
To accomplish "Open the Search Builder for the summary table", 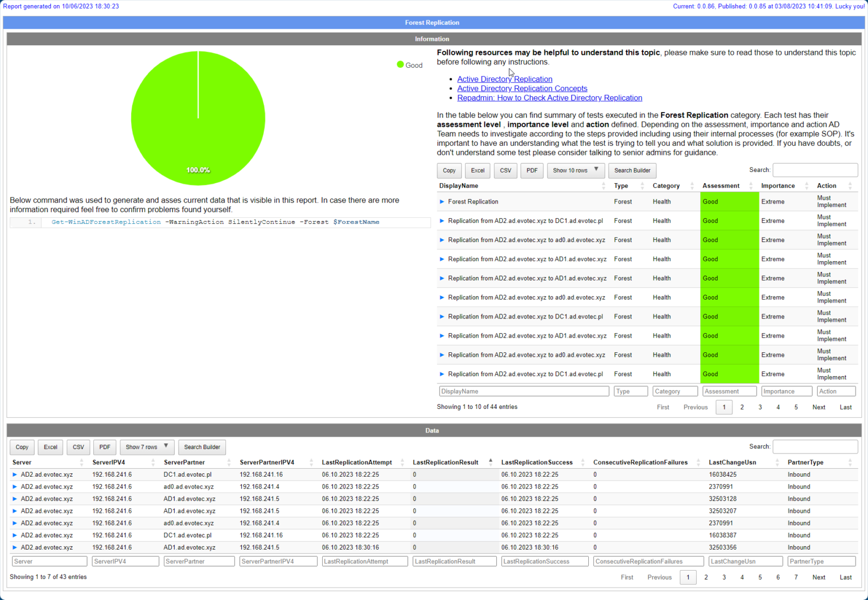I will [632, 170].
